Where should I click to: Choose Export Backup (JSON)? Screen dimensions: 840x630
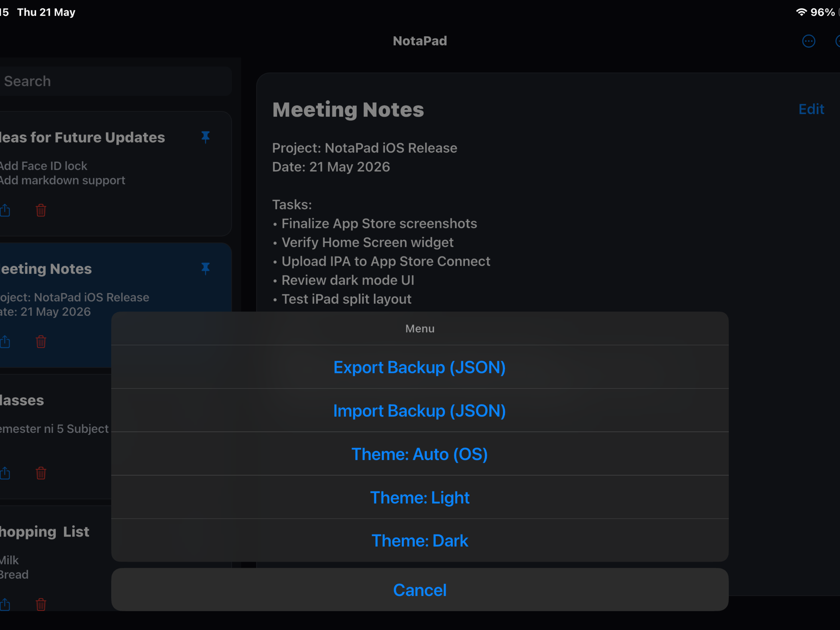pyautogui.click(x=420, y=367)
